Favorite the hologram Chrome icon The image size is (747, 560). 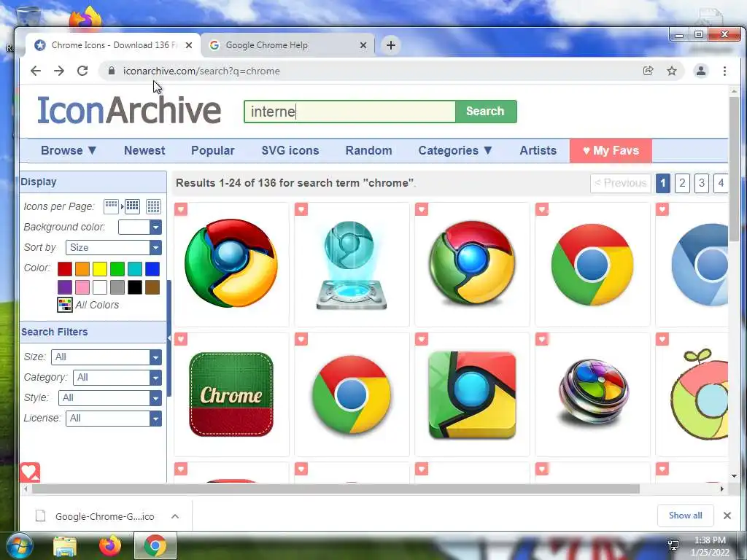[301, 209]
